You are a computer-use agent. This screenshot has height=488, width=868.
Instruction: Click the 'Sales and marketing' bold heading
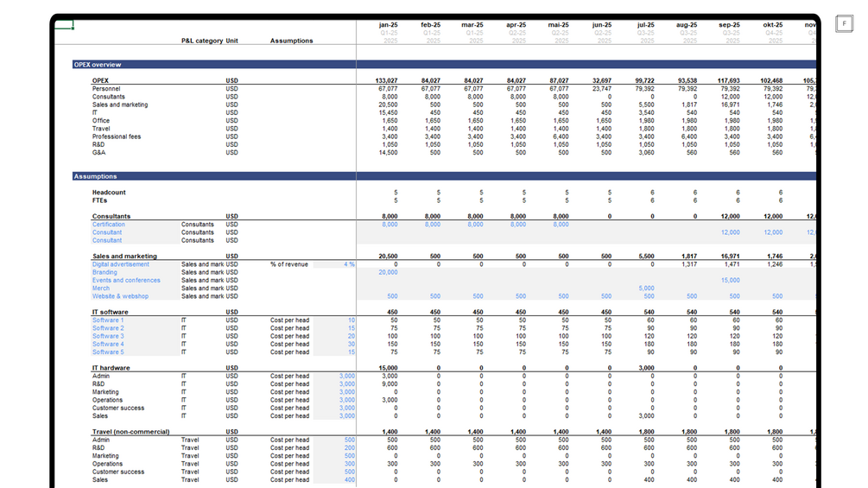tap(124, 257)
